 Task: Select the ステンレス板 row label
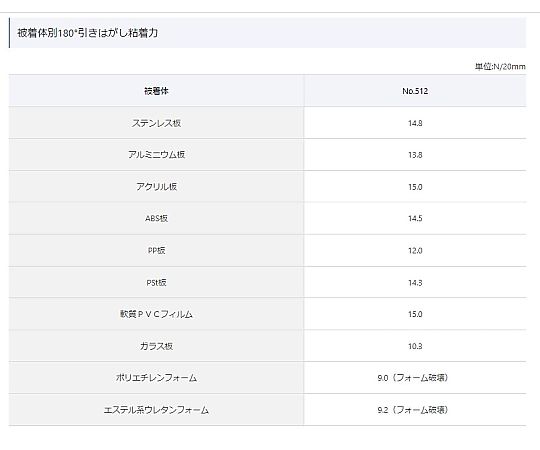pyautogui.click(x=156, y=123)
